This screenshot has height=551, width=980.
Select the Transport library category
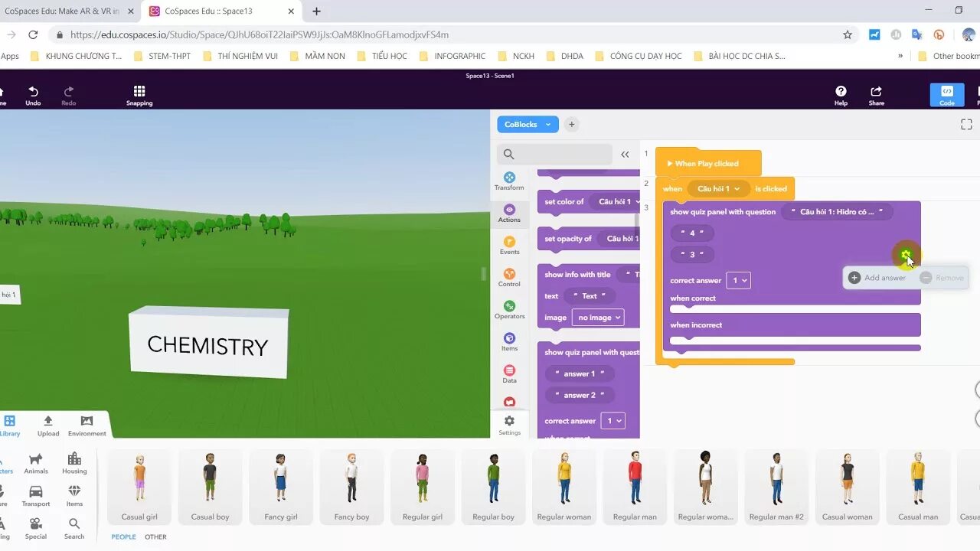pyautogui.click(x=36, y=495)
